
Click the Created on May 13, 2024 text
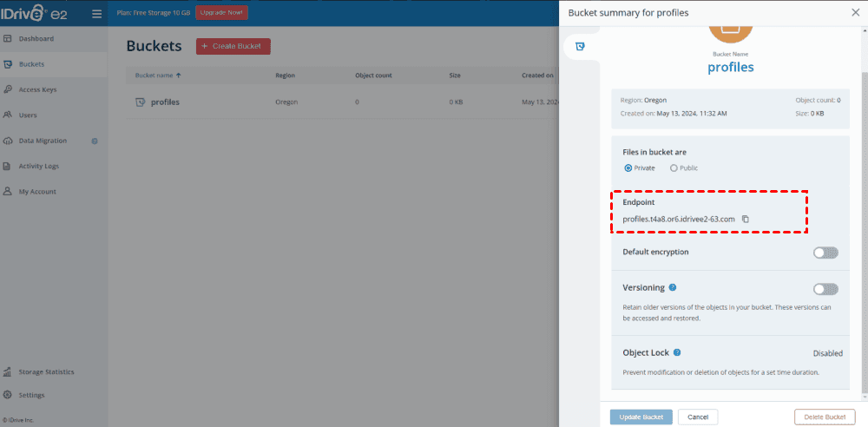(x=674, y=114)
